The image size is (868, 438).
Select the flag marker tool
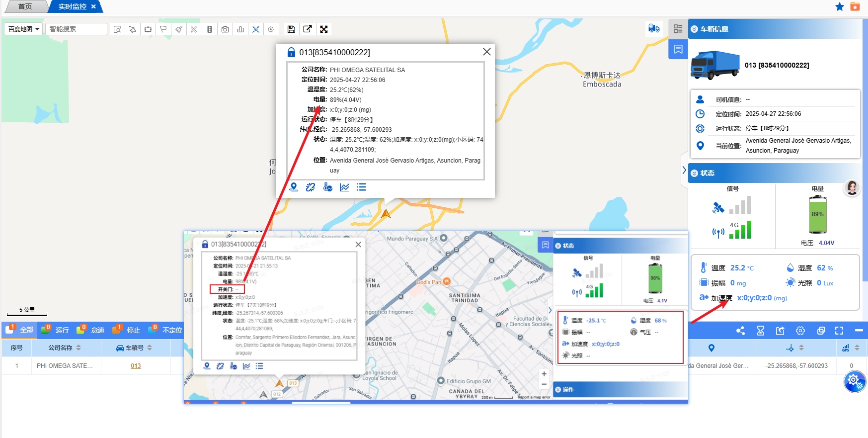(x=163, y=29)
